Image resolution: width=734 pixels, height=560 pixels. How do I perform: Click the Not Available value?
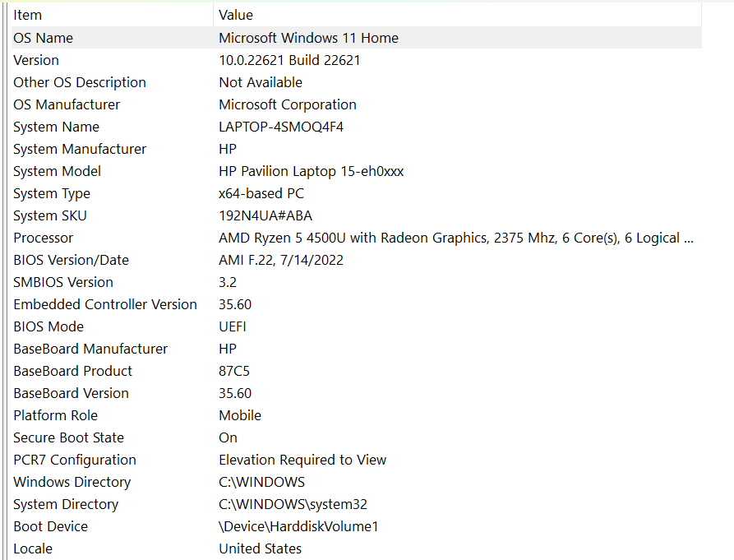tap(261, 82)
